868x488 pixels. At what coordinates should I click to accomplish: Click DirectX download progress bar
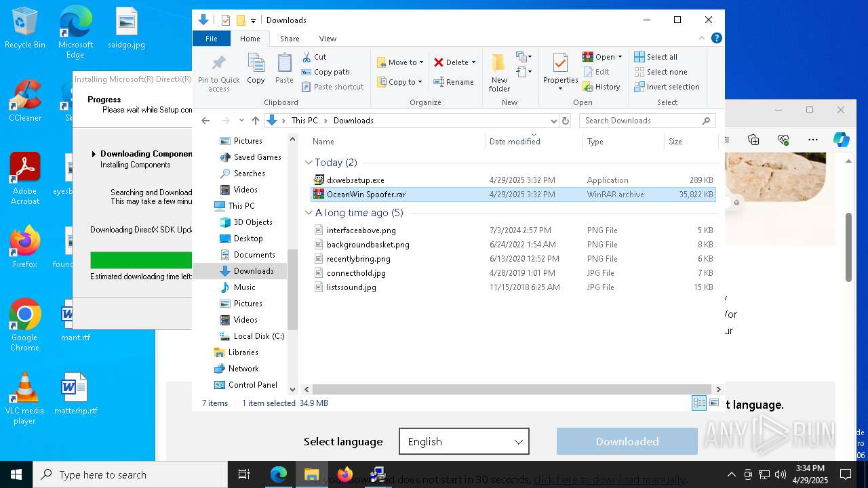[141, 260]
